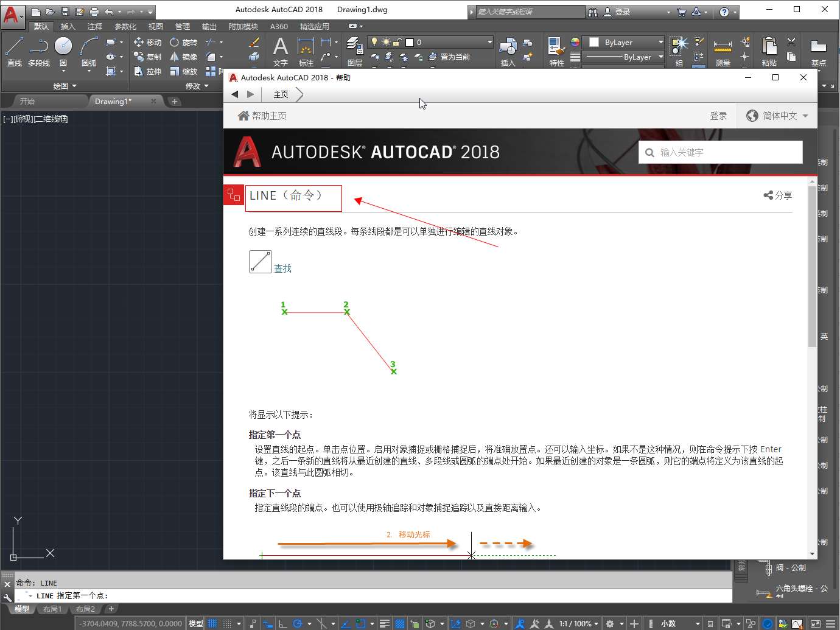The height and width of the screenshot is (630, 840).
Task: Switch to the 注释 (Annotate) ribbon tab
Action: (95, 26)
